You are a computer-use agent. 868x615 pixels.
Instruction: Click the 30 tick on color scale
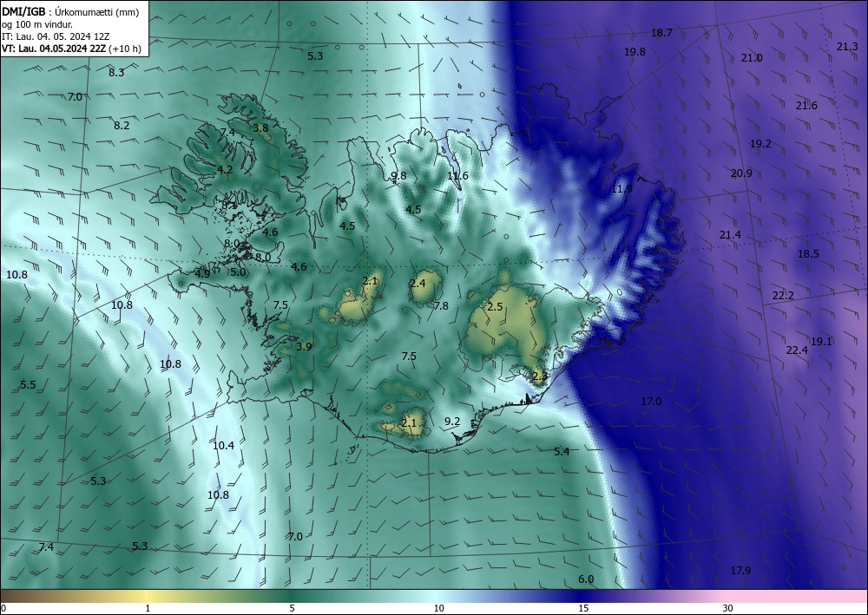(728, 608)
